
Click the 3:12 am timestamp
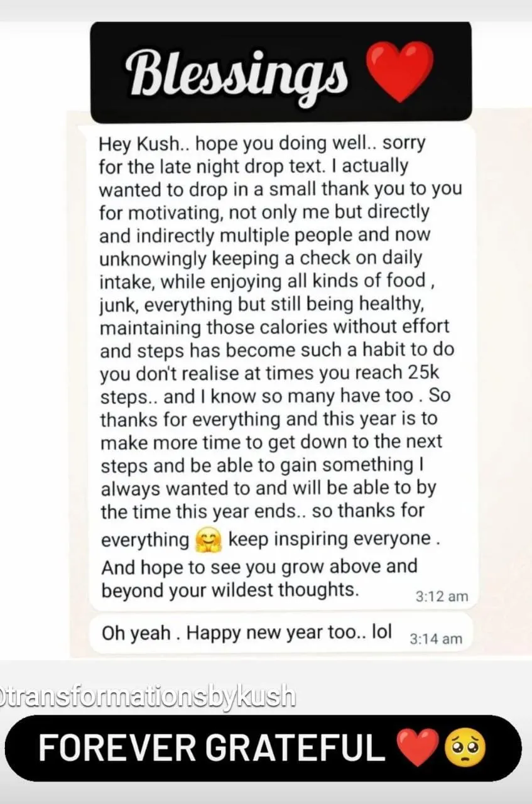coord(442,597)
